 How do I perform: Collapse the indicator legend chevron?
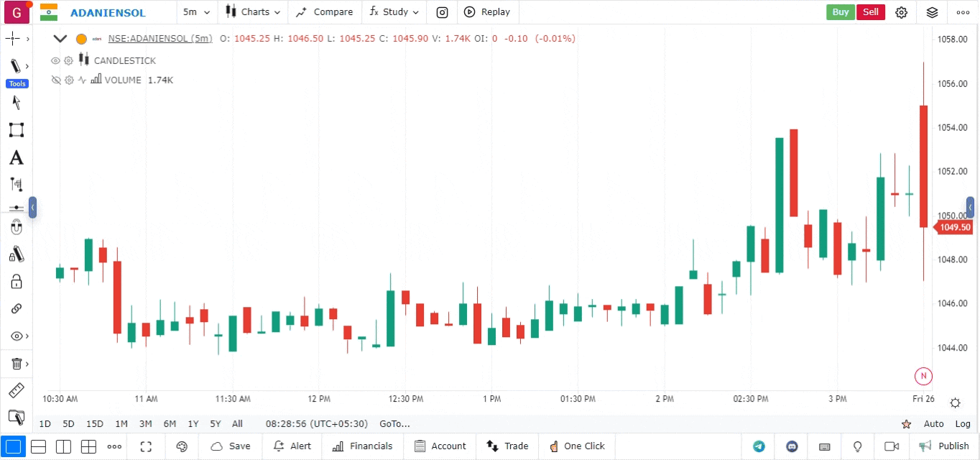60,39
